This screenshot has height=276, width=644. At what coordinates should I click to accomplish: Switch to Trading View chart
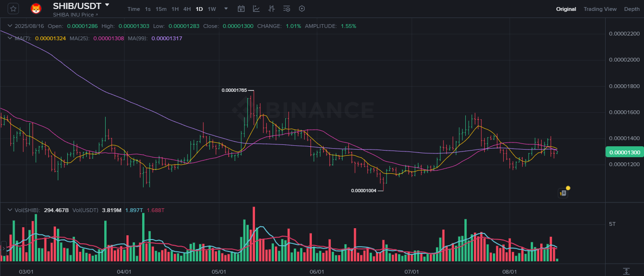(600, 9)
